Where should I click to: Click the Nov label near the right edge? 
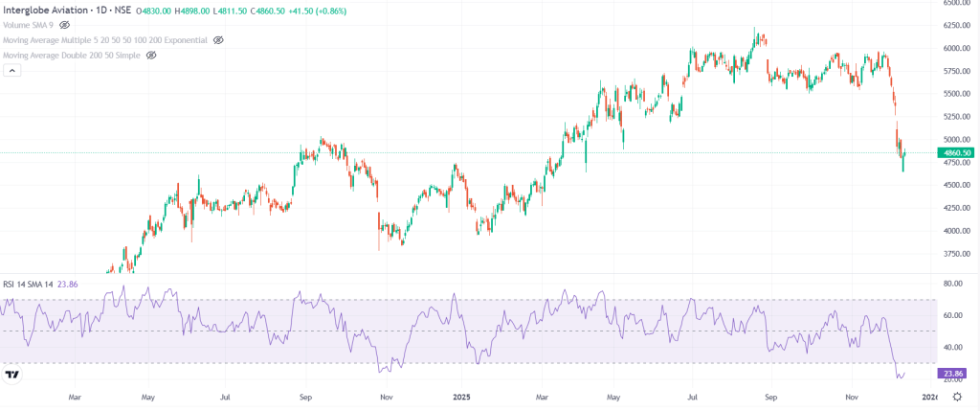click(852, 395)
